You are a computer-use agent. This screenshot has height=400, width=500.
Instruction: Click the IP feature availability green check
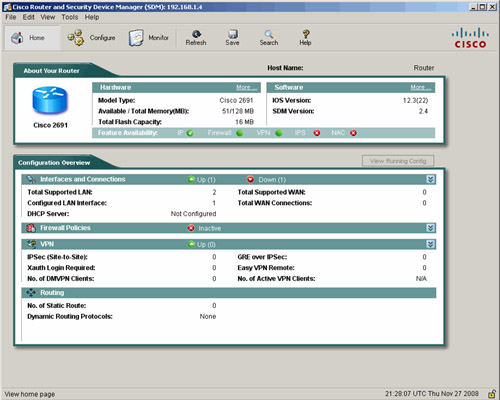[190, 133]
